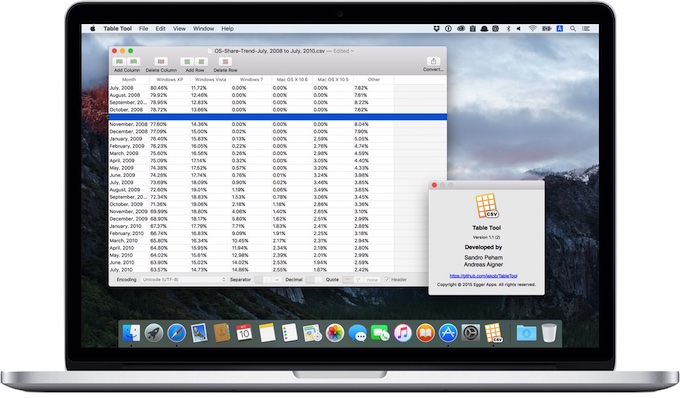Select the first Separator segment
The image size is (680, 398).
click(259, 280)
